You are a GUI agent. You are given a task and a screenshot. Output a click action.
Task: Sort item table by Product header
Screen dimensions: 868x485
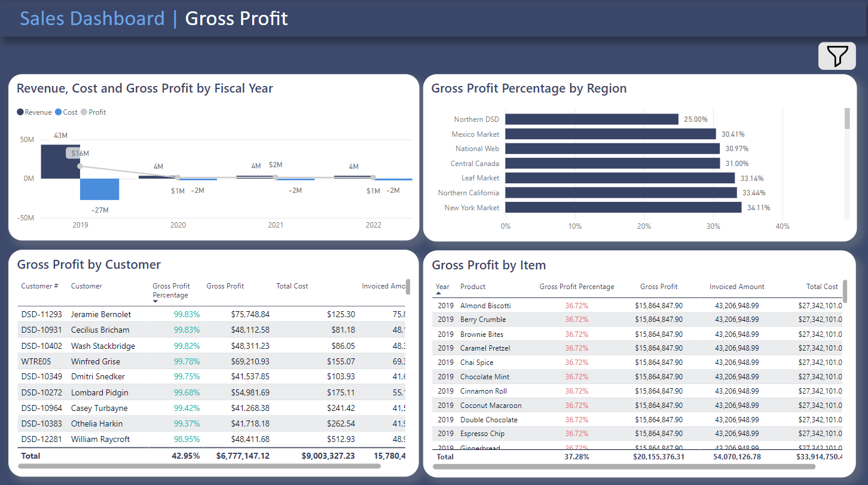pyautogui.click(x=473, y=287)
